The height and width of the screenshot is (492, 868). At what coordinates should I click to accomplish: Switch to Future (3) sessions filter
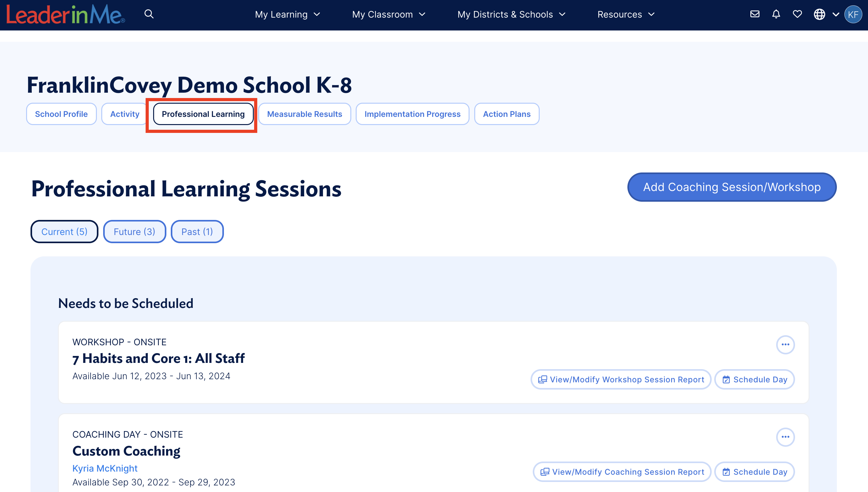pyautogui.click(x=134, y=232)
